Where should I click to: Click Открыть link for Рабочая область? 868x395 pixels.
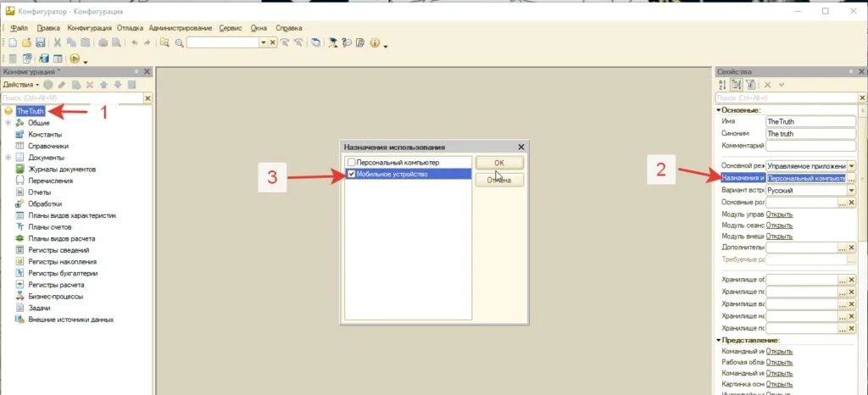click(780, 362)
